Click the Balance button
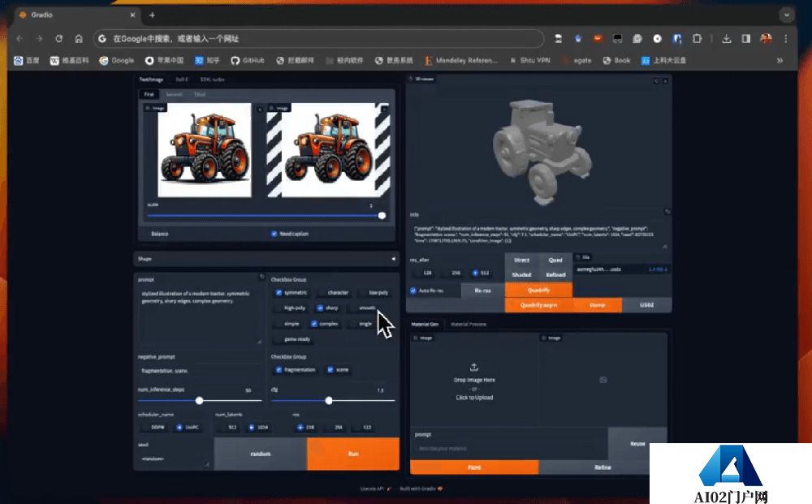Viewport: 812px width, 504px height. pyautogui.click(x=159, y=234)
